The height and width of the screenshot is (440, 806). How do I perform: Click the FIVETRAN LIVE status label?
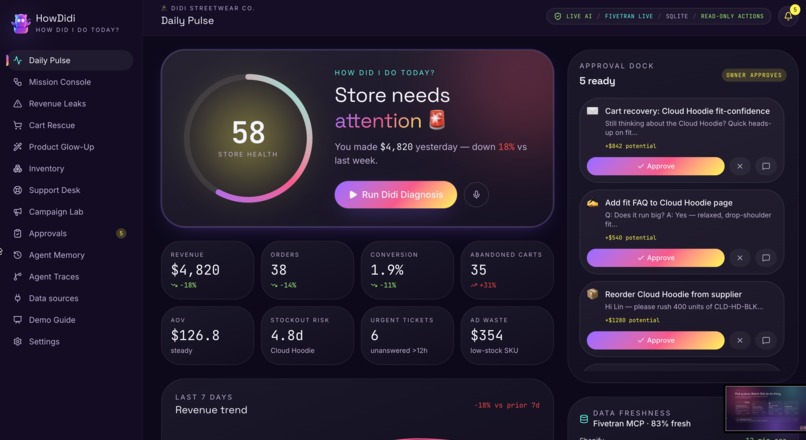629,16
